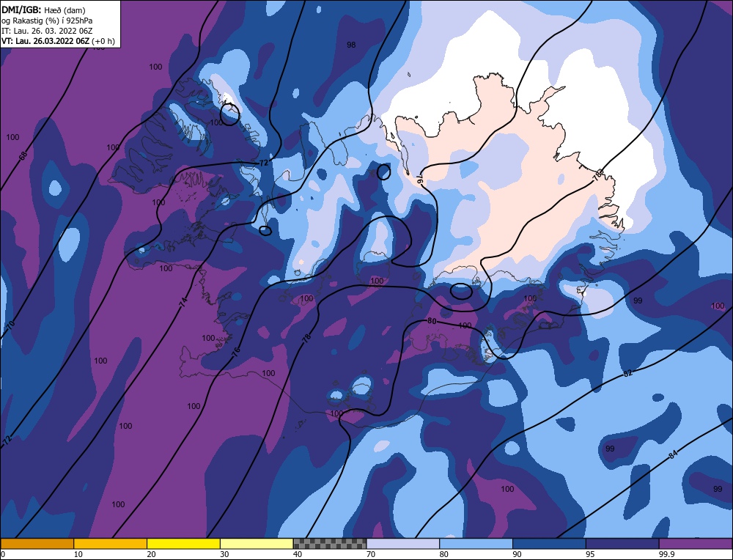Click the "84" contour label
The image size is (733, 560).
(x=673, y=454)
